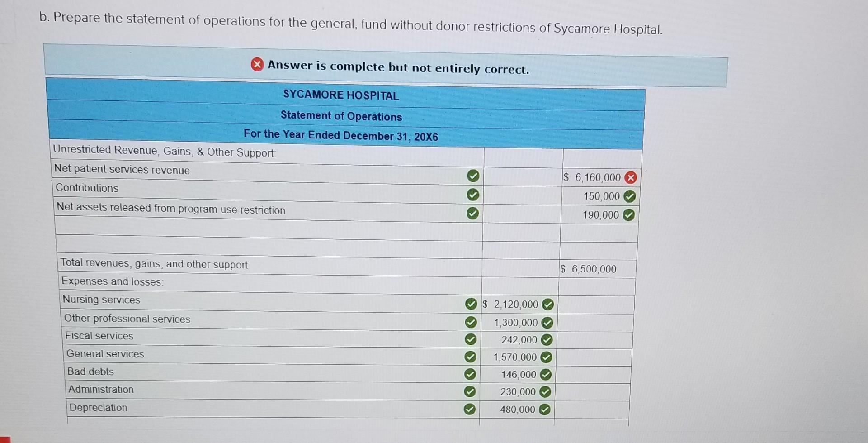
Task: Select the Contributions account label cell
Action: pyautogui.click(x=86, y=188)
